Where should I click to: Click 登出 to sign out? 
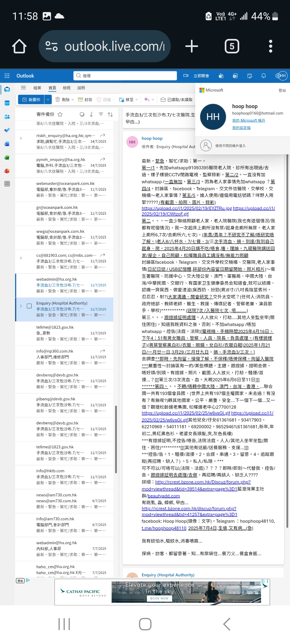[x=282, y=90]
